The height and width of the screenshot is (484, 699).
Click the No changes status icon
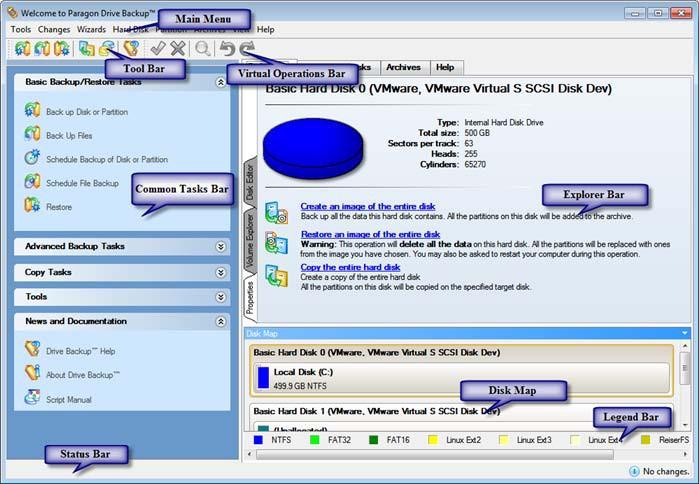click(634, 471)
